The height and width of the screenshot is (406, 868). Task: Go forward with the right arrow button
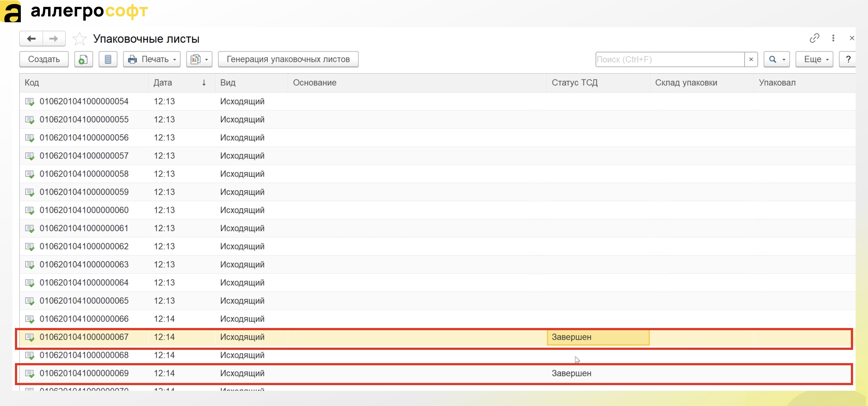54,38
